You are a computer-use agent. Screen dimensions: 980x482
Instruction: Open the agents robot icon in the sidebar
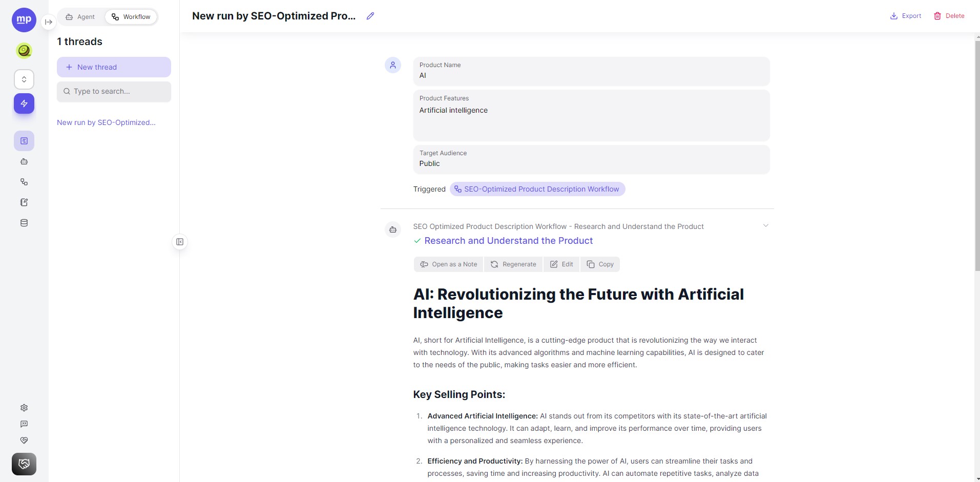pos(24,161)
